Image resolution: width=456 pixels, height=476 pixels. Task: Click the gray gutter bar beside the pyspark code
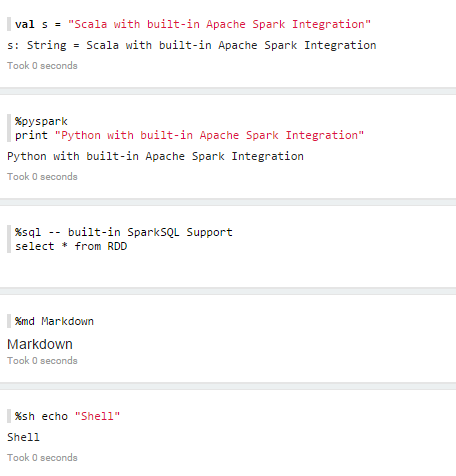tap(9, 128)
